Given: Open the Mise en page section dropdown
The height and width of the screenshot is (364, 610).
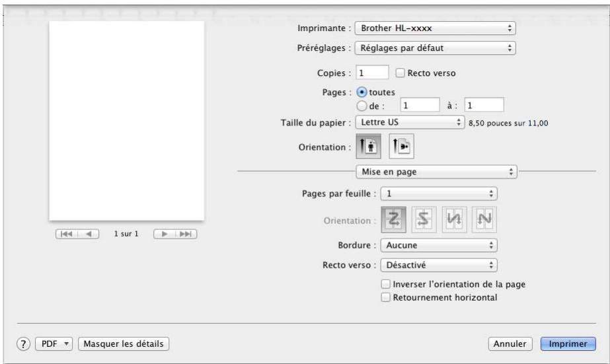Looking at the screenshot, I should pos(436,172).
